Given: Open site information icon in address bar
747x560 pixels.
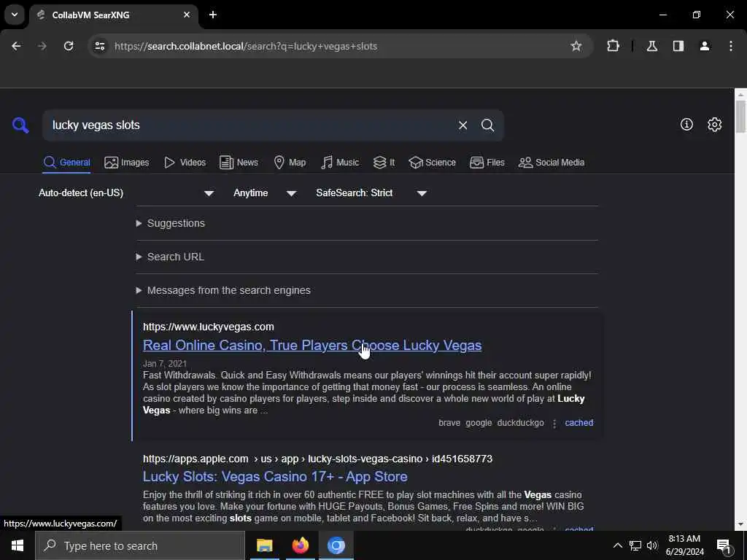Looking at the screenshot, I should click(99, 46).
